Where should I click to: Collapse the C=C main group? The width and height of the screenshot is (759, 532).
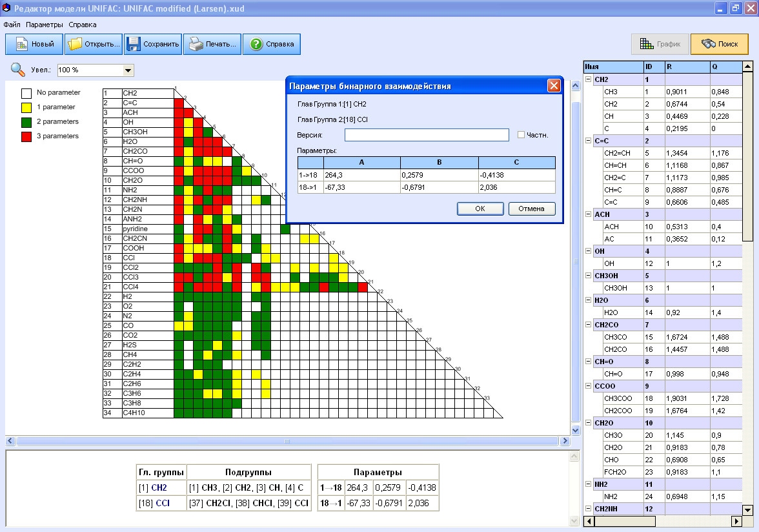pyautogui.click(x=589, y=141)
